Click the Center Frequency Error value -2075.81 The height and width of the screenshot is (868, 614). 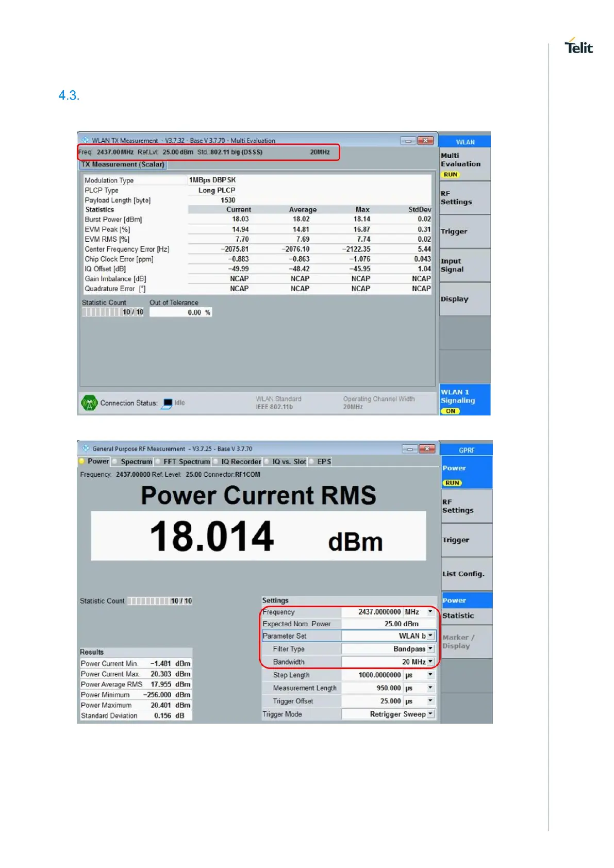[235, 249]
